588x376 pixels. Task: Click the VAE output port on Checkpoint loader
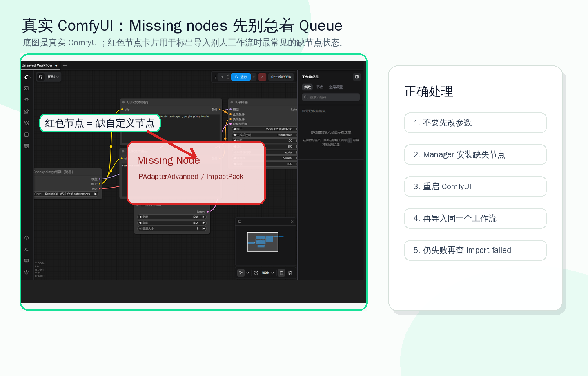(x=100, y=189)
